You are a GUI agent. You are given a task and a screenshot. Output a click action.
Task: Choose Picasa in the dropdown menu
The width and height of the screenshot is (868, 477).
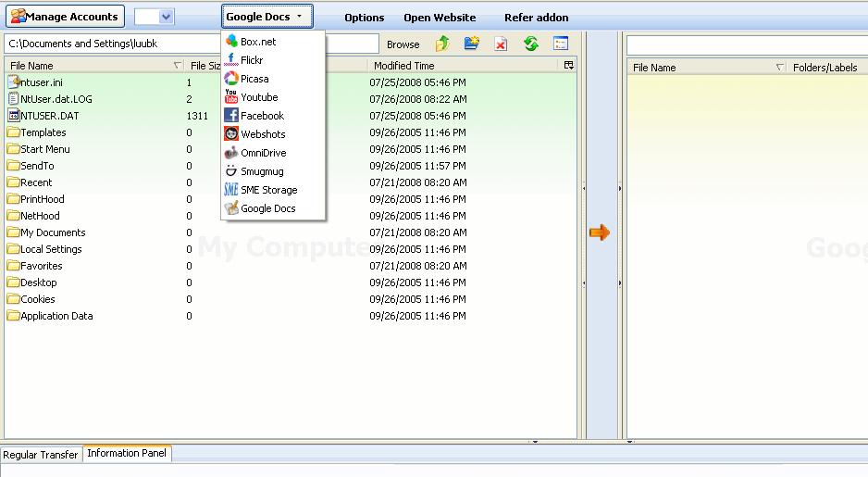pos(273,79)
